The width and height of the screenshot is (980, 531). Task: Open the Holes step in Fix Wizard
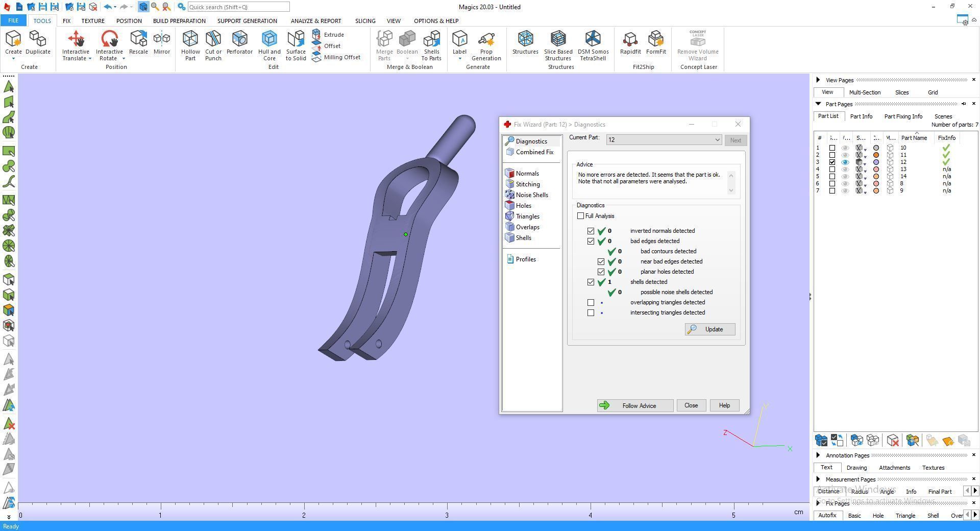(x=519, y=206)
